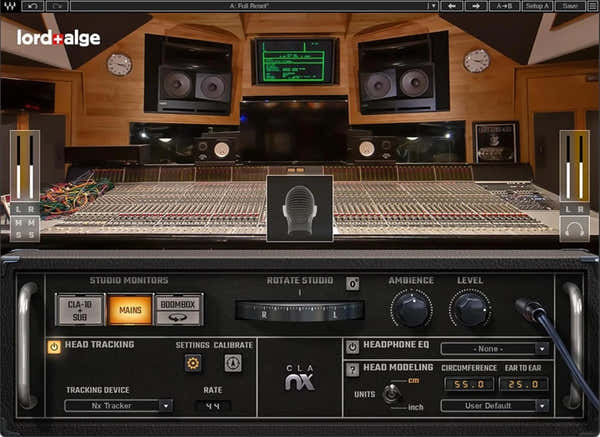This screenshot has height=437, width=600.
Task: Click the preset menu dropdown arrow
Action: coord(433,6)
